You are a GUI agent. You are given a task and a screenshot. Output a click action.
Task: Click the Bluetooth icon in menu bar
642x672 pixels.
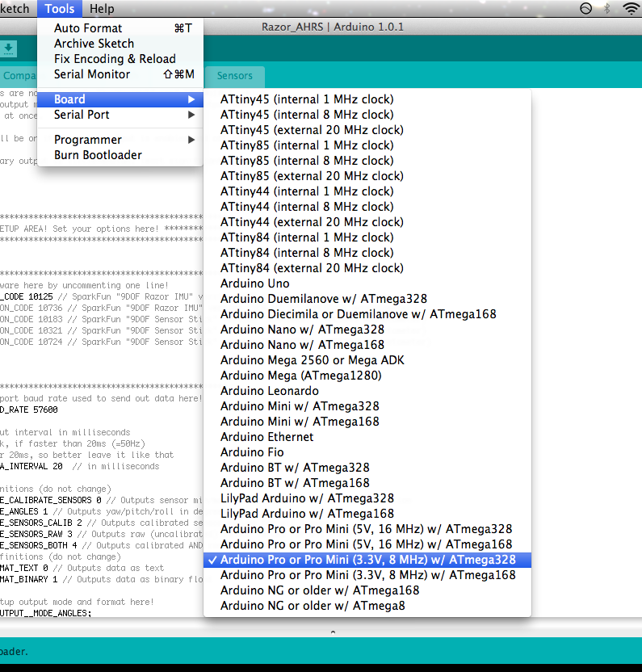tap(606, 9)
